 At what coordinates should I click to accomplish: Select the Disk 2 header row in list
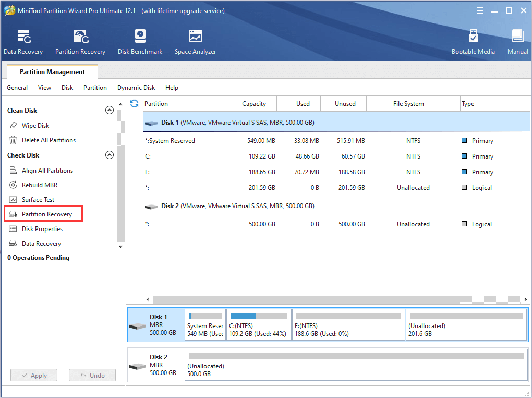coord(336,206)
